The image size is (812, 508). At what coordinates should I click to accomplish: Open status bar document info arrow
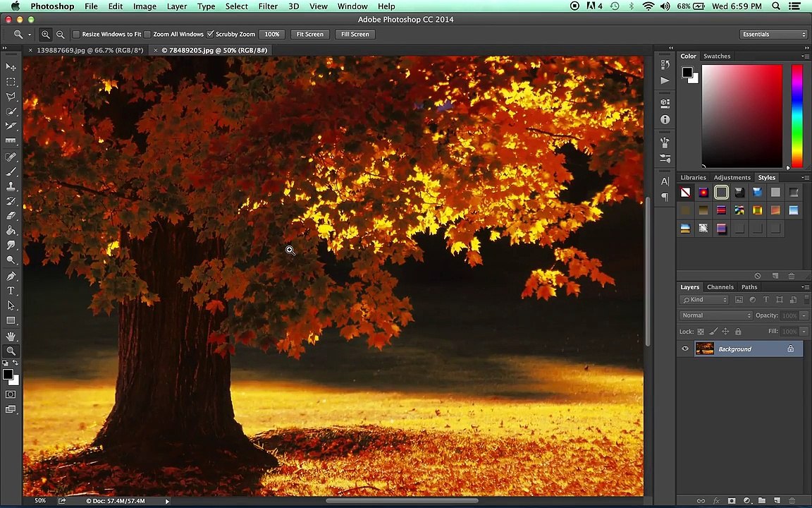pos(167,501)
